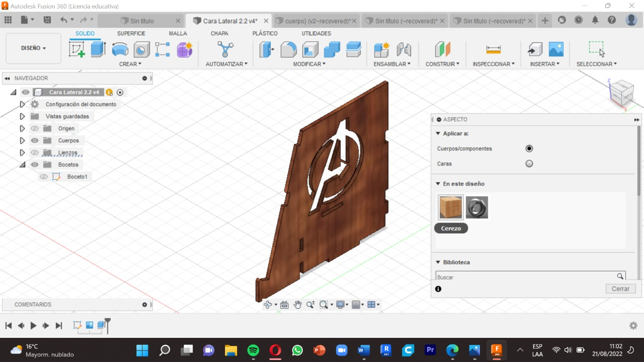Undo the last action
Image resolution: width=644 pixels, height=362 pixels.
tap(63, 20)
